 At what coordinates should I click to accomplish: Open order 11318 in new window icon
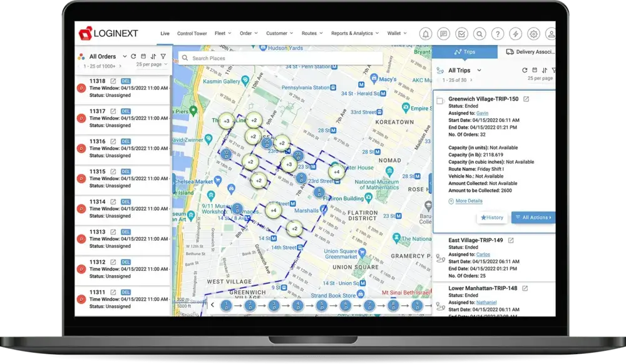point(113,81)
